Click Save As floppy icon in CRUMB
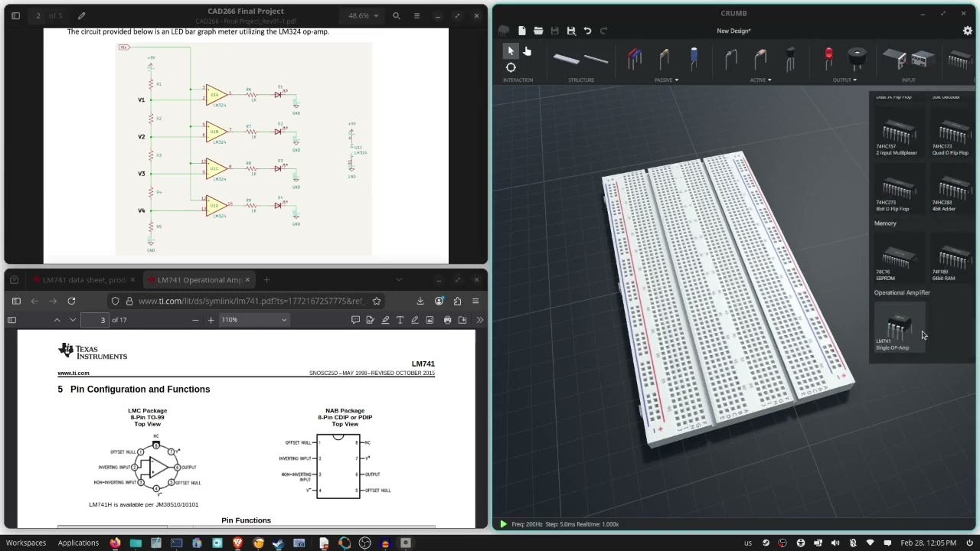980x551 pixels. point(571,31)
